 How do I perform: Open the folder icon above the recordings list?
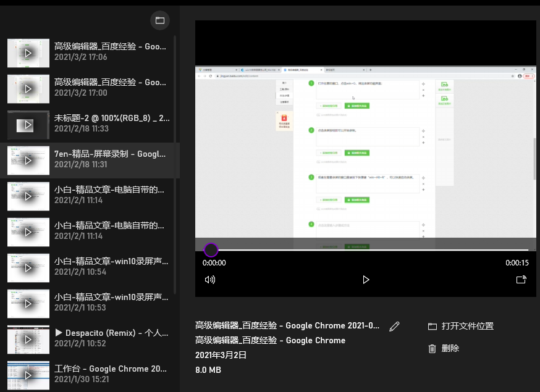point(160,20)
